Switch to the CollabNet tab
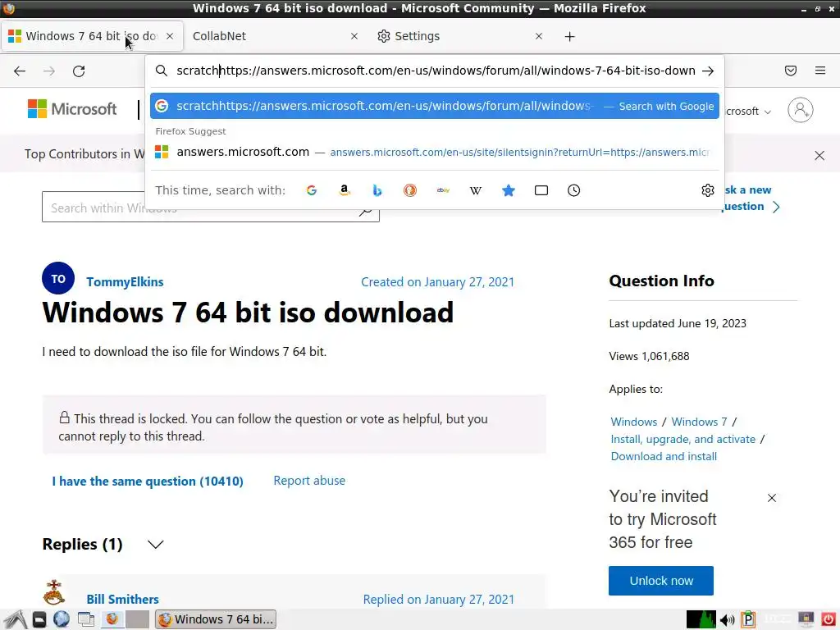 (275, 36)
